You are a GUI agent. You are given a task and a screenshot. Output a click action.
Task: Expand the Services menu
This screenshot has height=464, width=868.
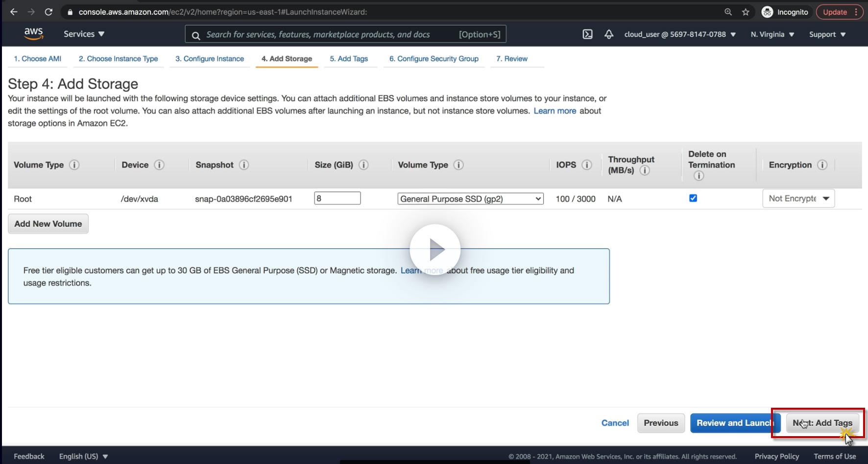tap(84, 34)
